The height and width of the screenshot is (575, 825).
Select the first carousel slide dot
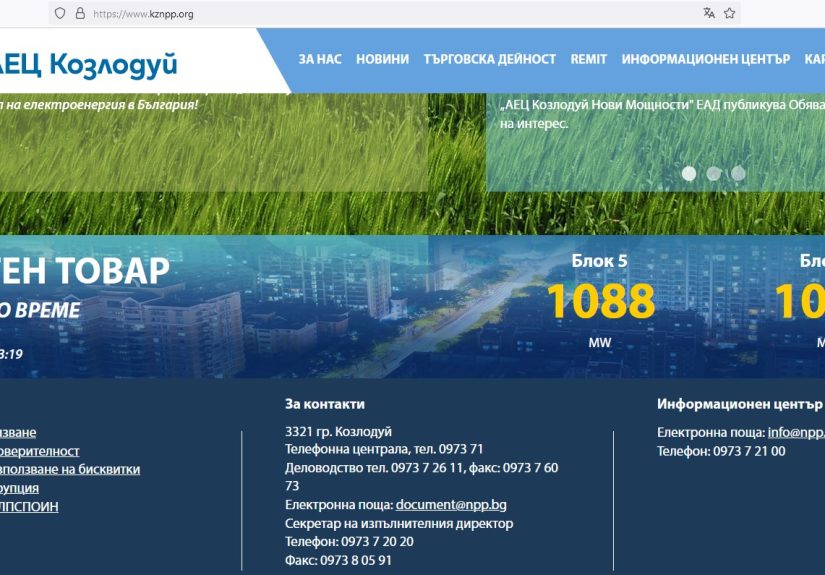689,173
